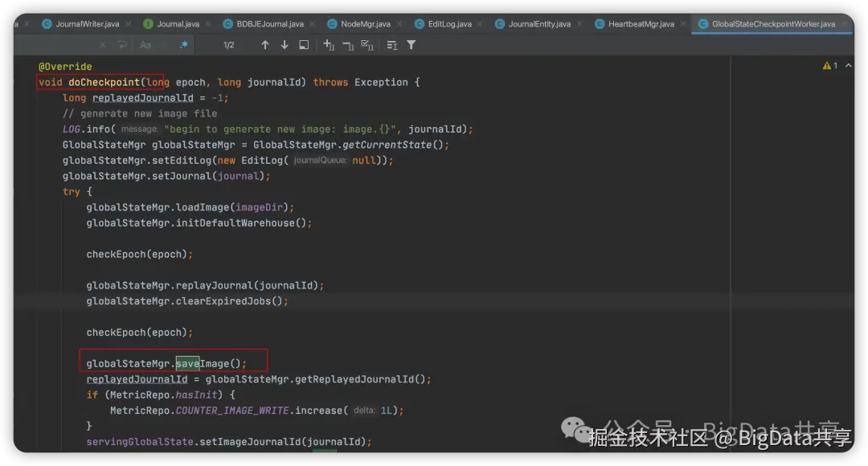Clear the search field text

click(x=102, y=45)
